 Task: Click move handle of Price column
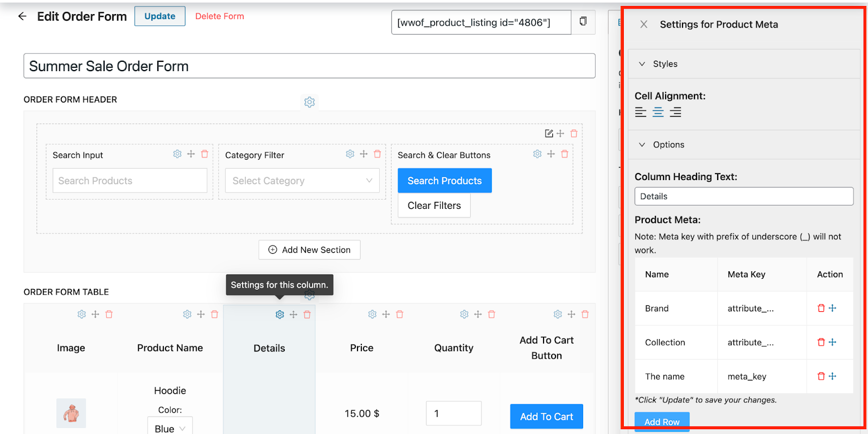tap(386, 314)
